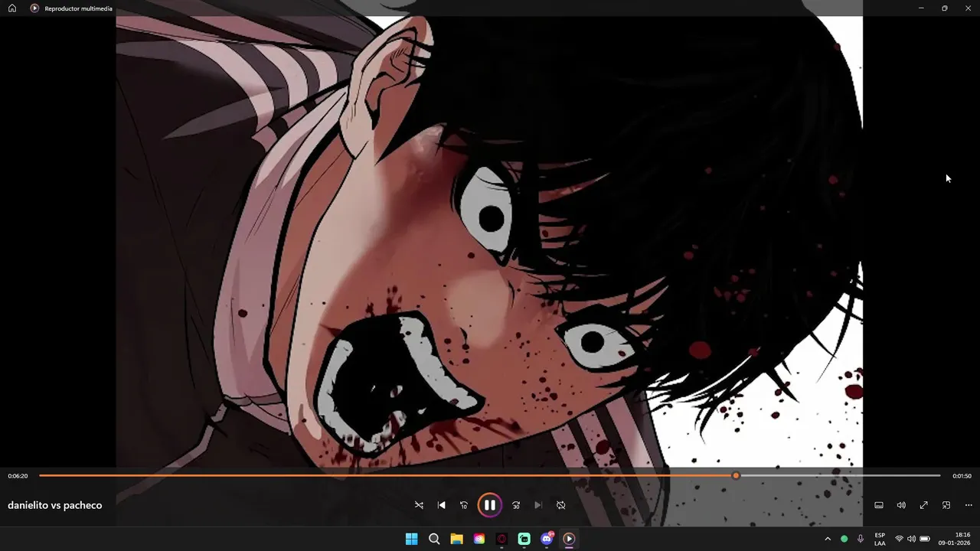Toggle shuffle mode
The image size is (980, 551).
click(x=419, y=505)
